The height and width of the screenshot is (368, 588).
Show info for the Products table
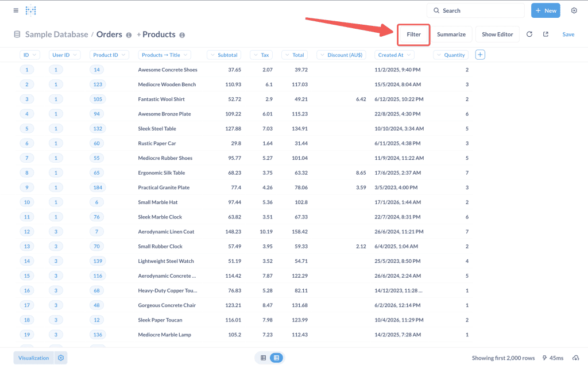pos(182,35)
